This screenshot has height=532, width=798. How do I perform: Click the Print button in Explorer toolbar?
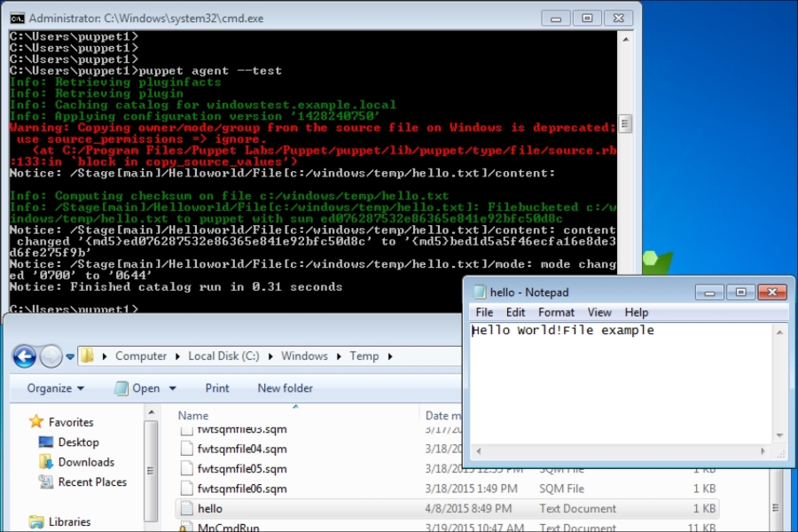(217, 388)
